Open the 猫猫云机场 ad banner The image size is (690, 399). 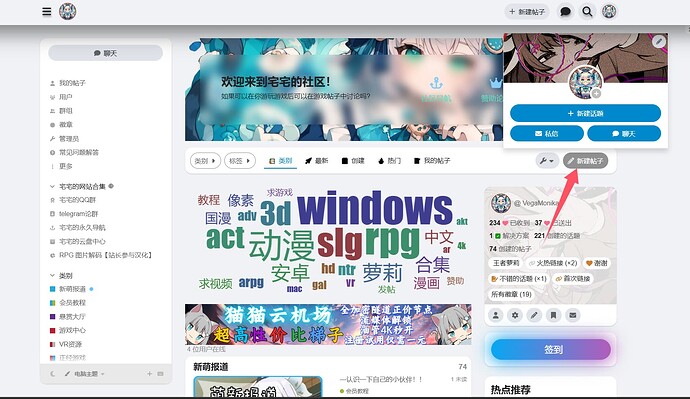tap(328, 325)
